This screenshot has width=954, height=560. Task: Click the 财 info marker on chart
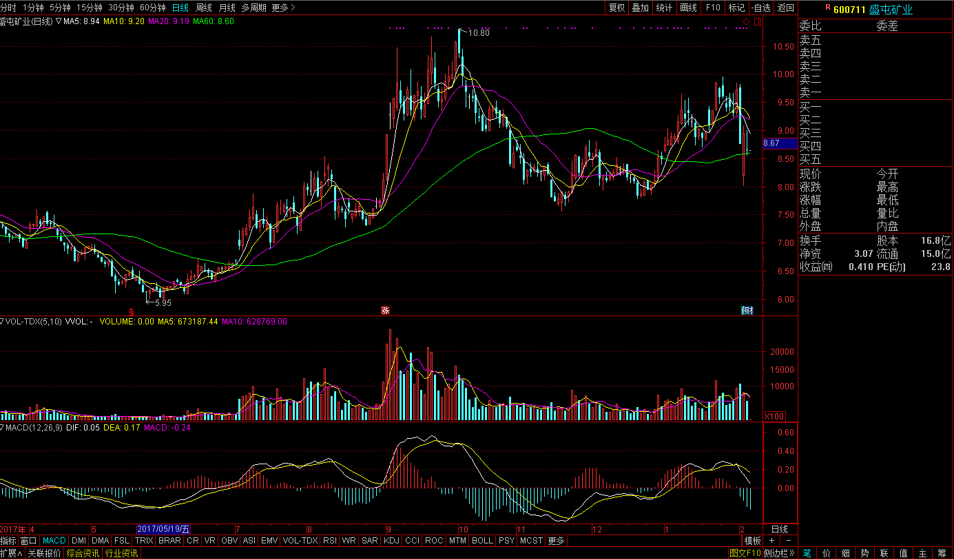tap(747, 311)
